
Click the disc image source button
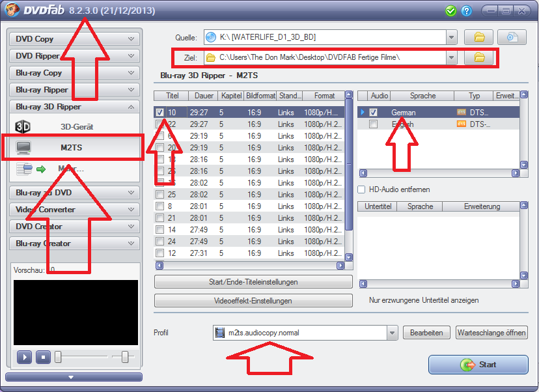point(512,37)
